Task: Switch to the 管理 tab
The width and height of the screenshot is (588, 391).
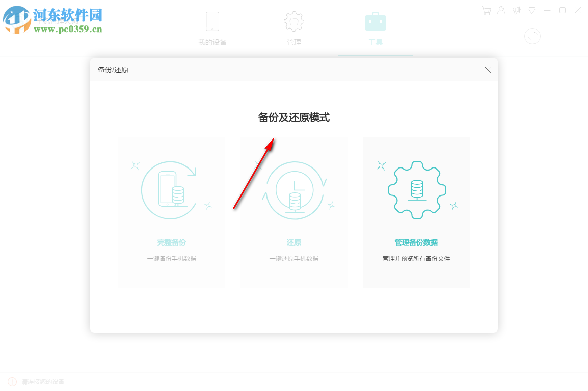Action: point(294,42)
